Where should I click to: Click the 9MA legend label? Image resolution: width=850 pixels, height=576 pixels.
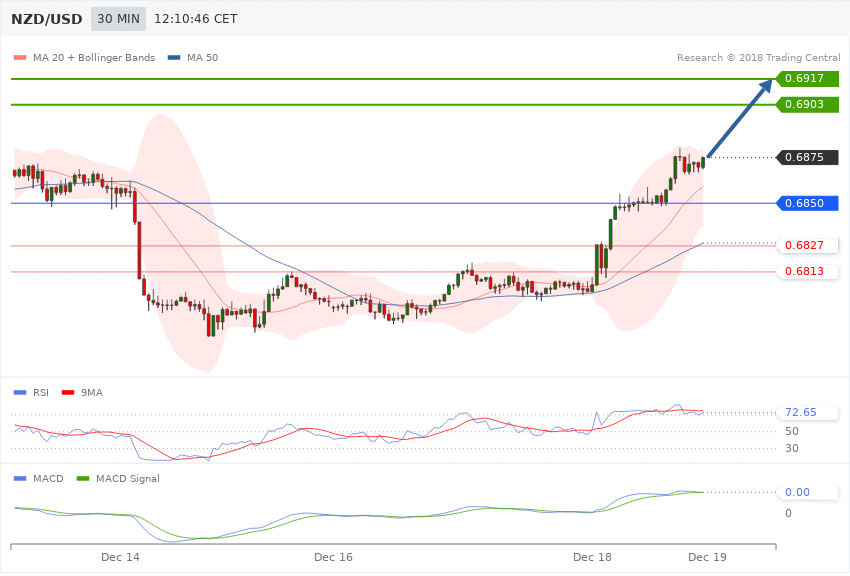point(92,392)
